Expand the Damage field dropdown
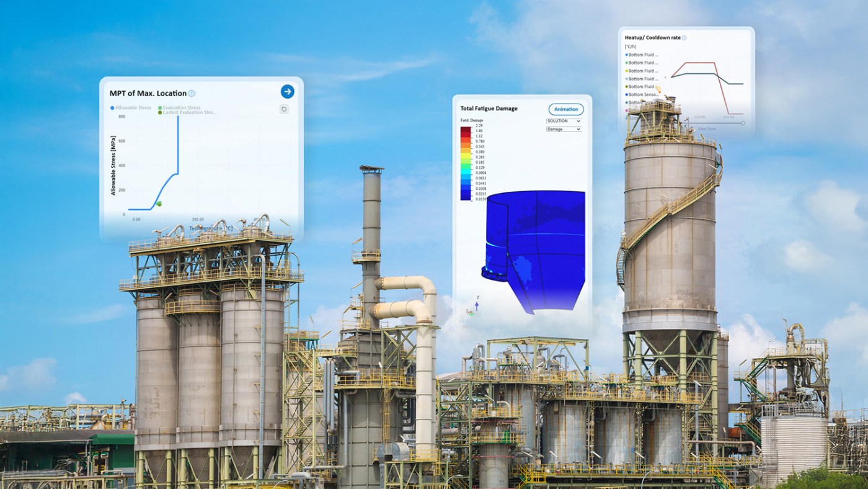Viewport: 868px width, 489px height. point(564,129)
